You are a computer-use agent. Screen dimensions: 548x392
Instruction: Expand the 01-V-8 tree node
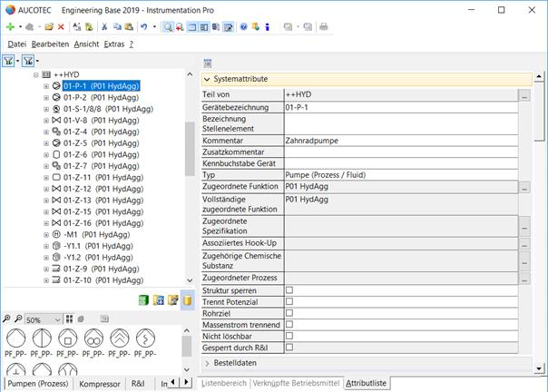46,121
